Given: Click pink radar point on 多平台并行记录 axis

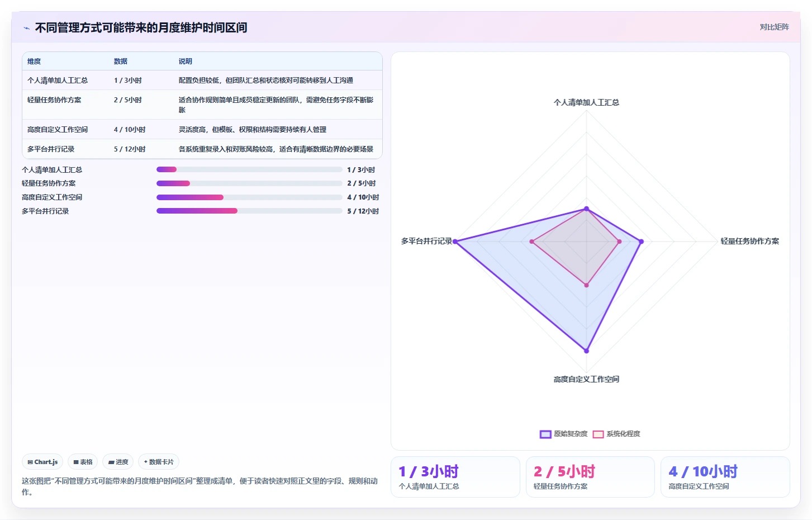Looking at the screenshot, I should point(532,242).
